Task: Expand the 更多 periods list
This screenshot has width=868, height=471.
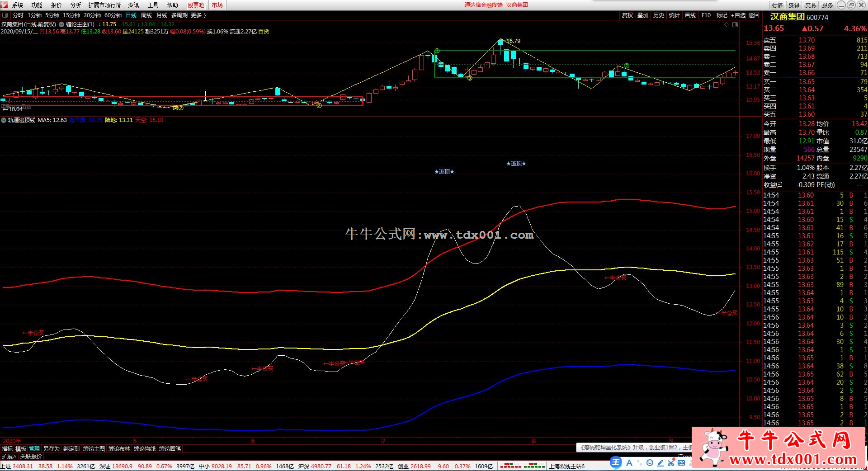Action: tap(198, 15)
